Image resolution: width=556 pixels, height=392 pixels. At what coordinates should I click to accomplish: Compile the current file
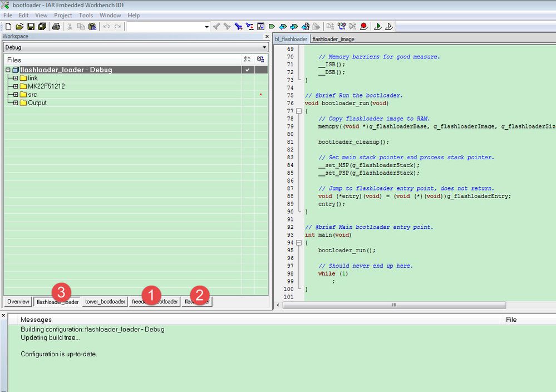click(x=330, y=27)
